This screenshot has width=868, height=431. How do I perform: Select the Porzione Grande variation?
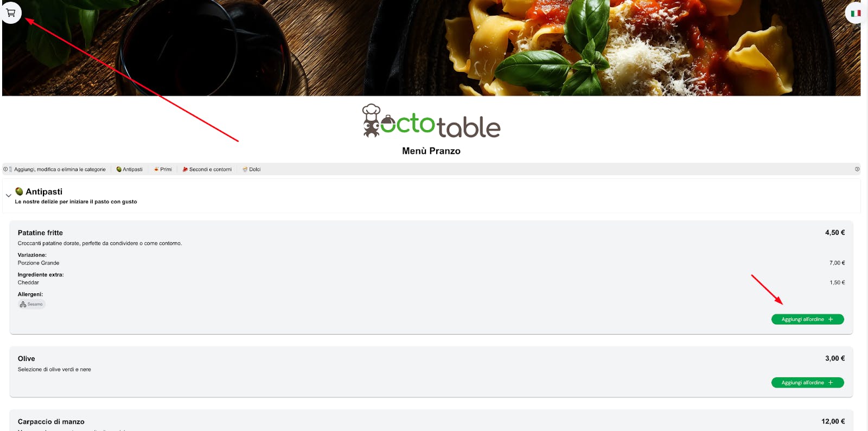click(x=39, y=263)
